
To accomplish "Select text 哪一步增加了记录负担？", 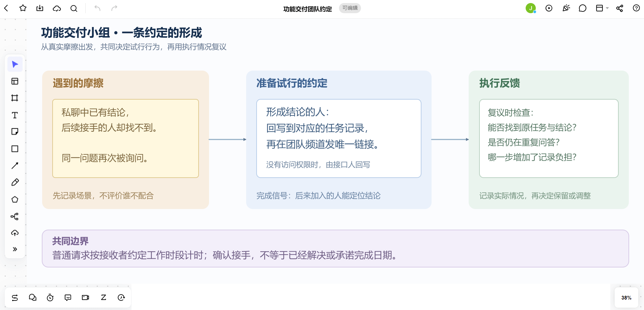I will [532, 157].
